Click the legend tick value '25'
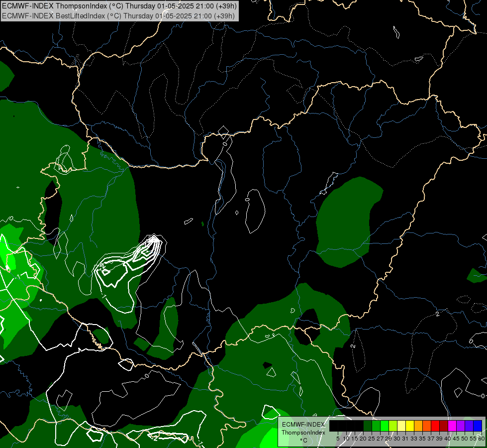Viewport: 487px width, 448px height. 372,439
